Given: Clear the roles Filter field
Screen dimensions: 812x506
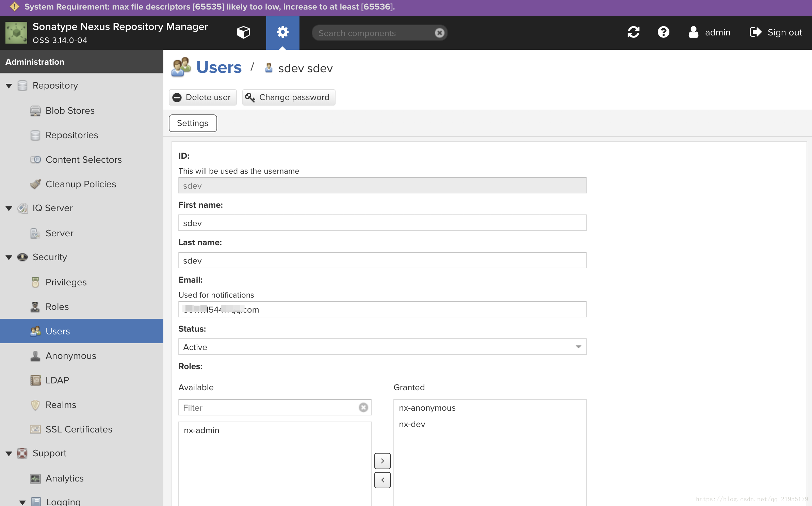Looking at the screenshot, I should [x=363, y=407].
